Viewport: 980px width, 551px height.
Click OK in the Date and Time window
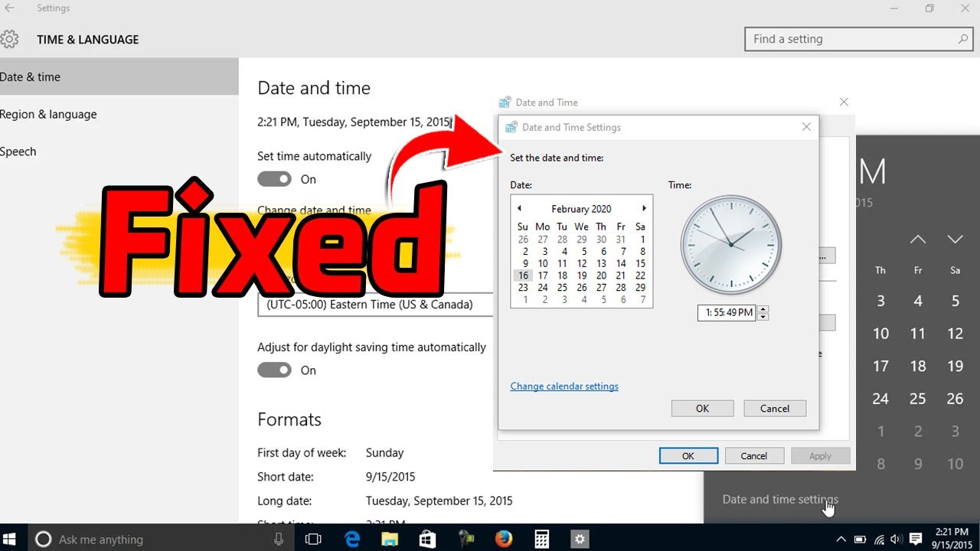tap(688, 456)
